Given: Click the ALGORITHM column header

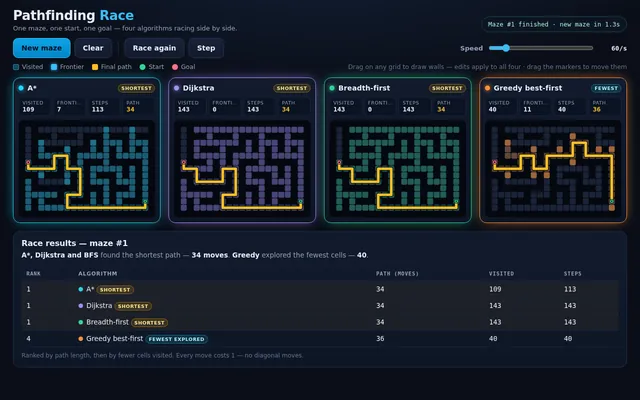Looking at the screenshot, I should pos(98,273).
